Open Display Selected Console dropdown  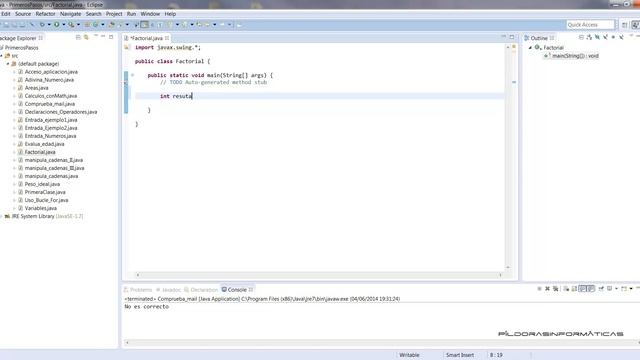pyautogui.click(x=616, y=289)
